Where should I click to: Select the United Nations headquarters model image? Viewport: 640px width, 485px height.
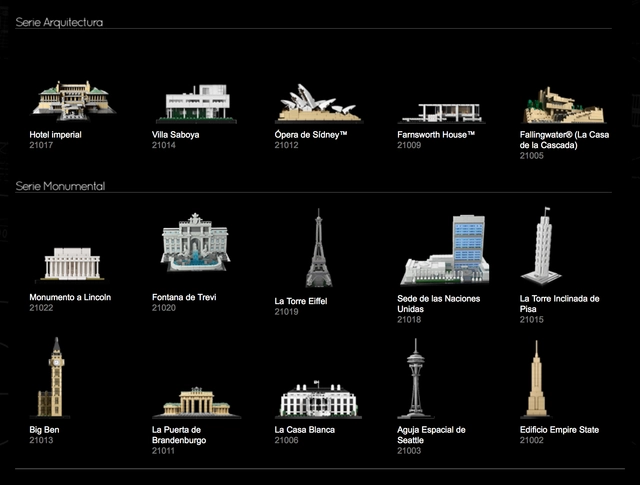pos(444,249)
